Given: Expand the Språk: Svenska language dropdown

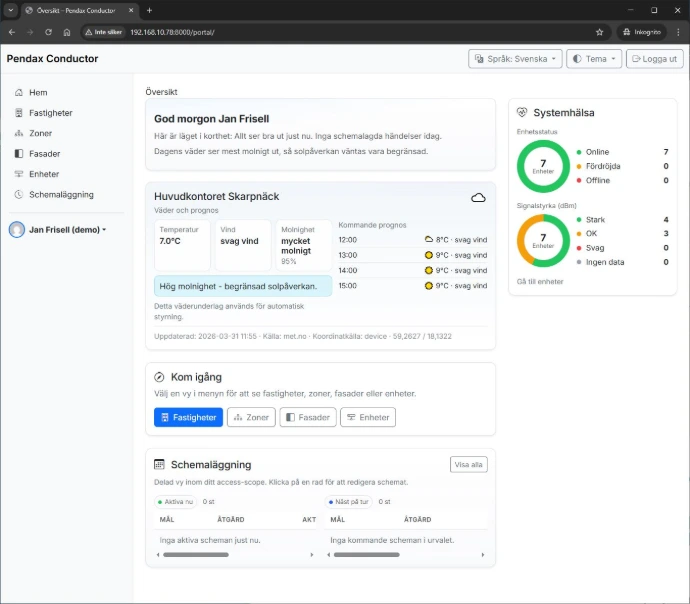Looking at the screenshot, I should [514, 59].
